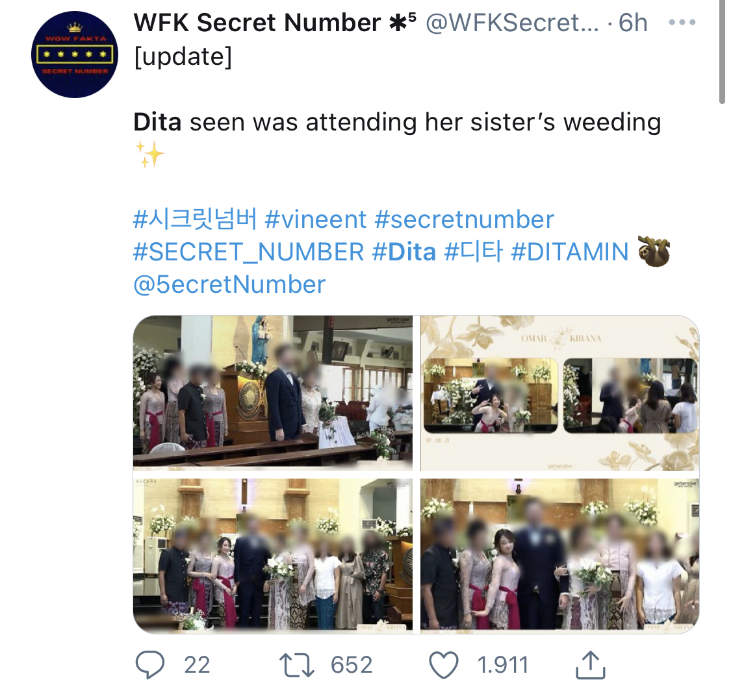Viewport: 731px width, 700px height.
Task: Open the @WFKSecret handle link
Action: (513, 22)
